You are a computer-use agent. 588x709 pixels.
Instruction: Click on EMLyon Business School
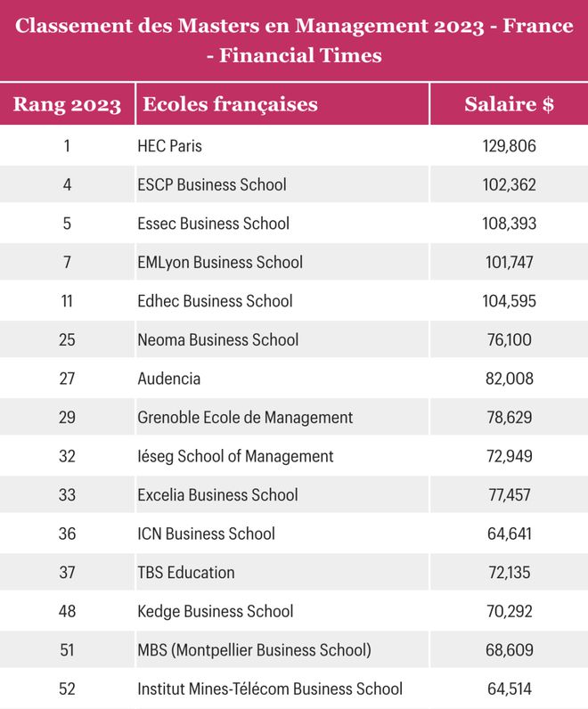(x=220, y=262)
